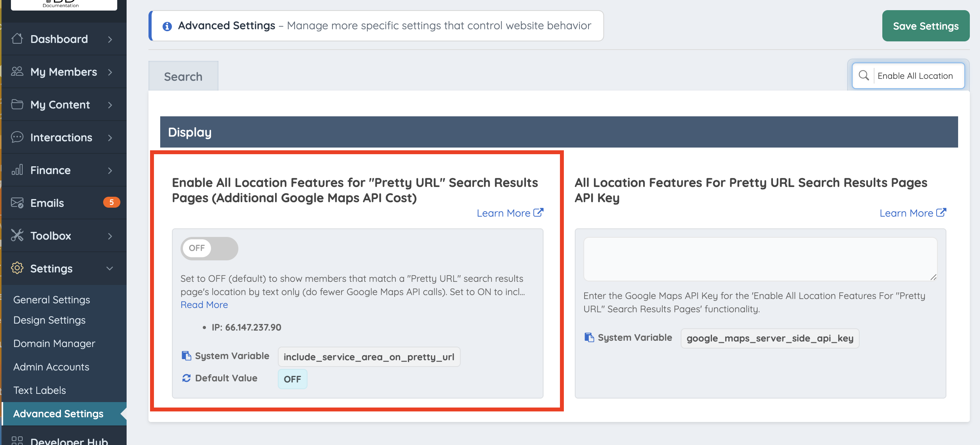Click the Read More link
The width and height of the screenshot is (980, 445).
[x=204, y=305]
